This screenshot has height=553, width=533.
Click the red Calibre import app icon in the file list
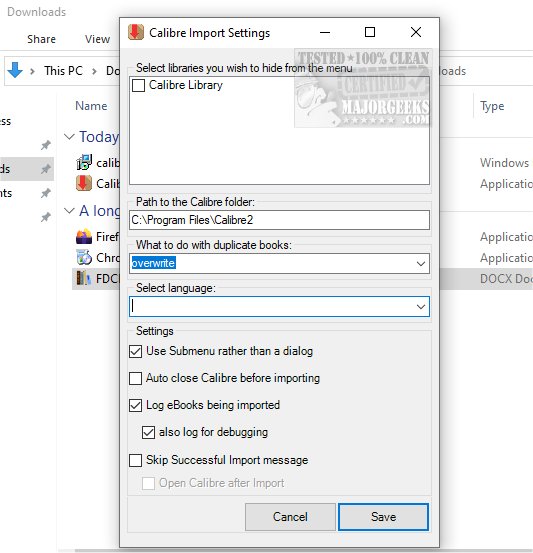(x=84, y=183)
